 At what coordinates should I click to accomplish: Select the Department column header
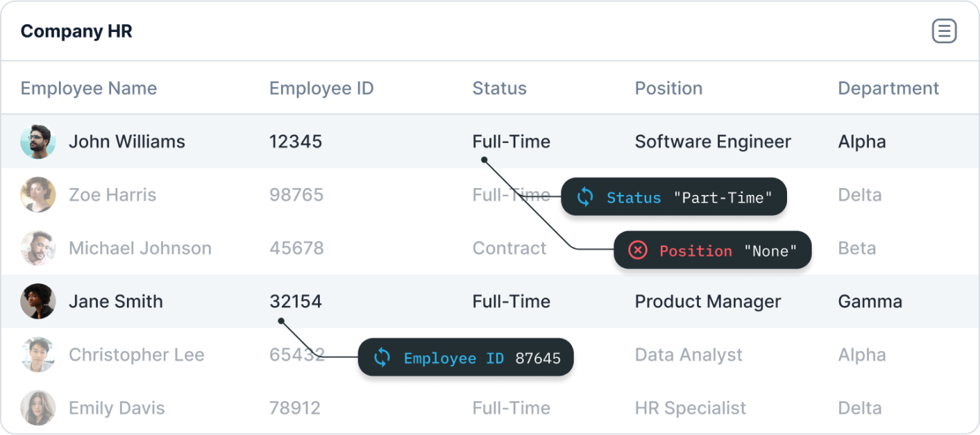click(x=888, y=88)
